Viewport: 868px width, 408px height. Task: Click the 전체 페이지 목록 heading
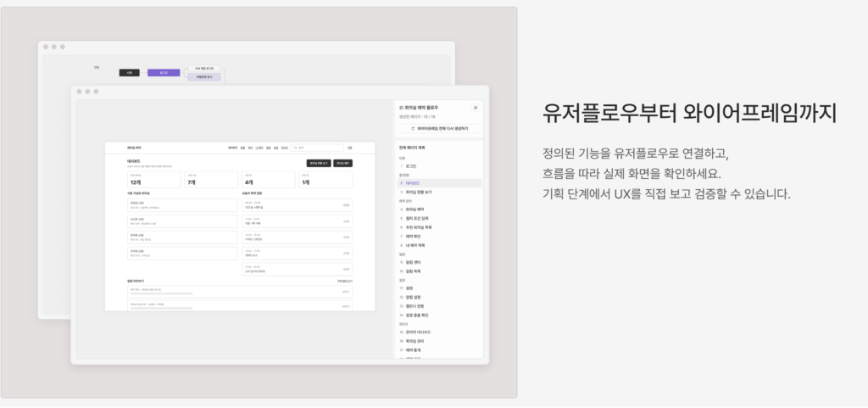coord(412,148)
